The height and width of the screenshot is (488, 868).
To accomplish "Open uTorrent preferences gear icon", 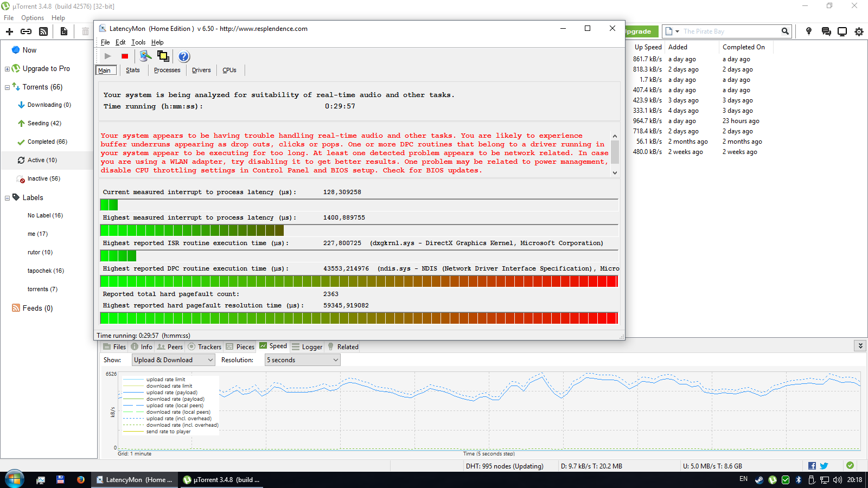I will (x=859, y=31).
